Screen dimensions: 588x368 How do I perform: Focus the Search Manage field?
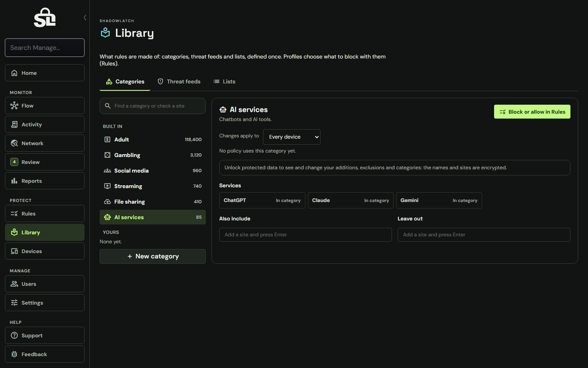45,48
